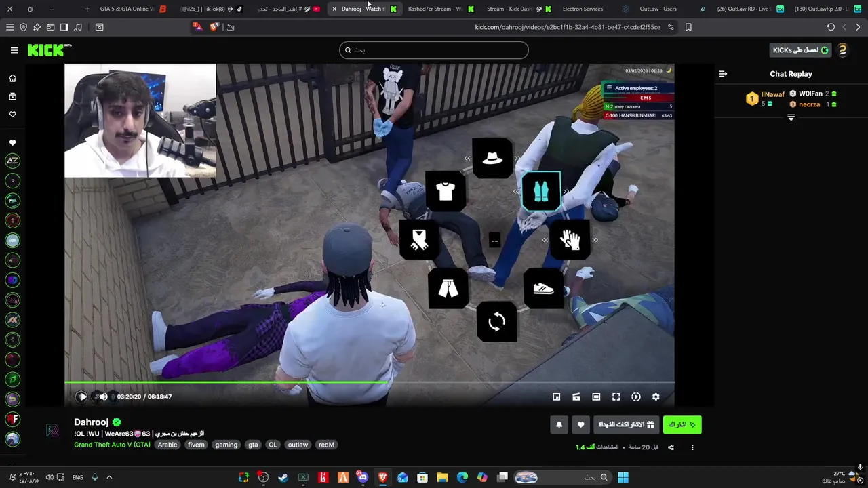Click the Kick logo to go home
Image resolution: width=868 pixels, height=488 pixels.
[x=50, y=50]
